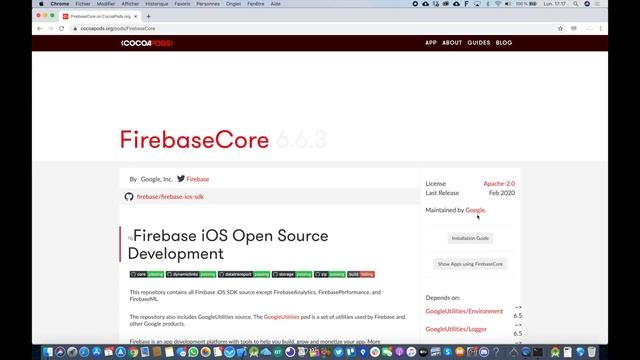Open the Favoris menu

click(x=182, y=4)
